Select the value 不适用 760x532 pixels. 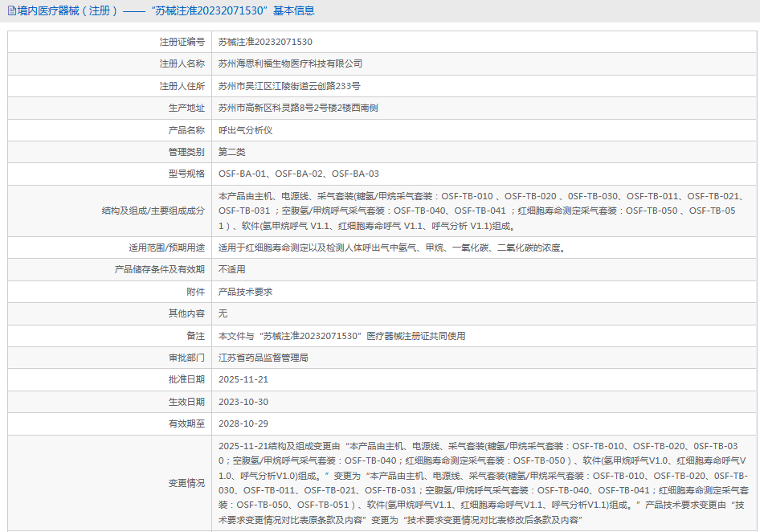coord(231,270)
